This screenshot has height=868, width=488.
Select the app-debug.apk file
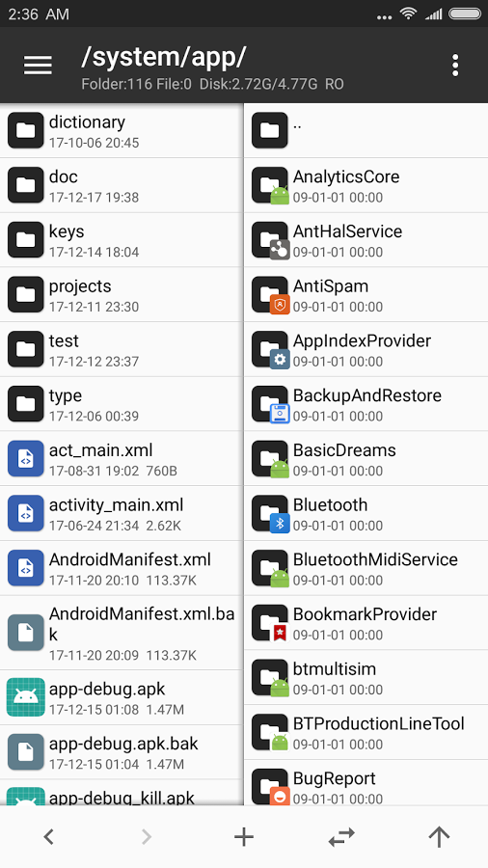pyautogui.click(x=122, y=697)
